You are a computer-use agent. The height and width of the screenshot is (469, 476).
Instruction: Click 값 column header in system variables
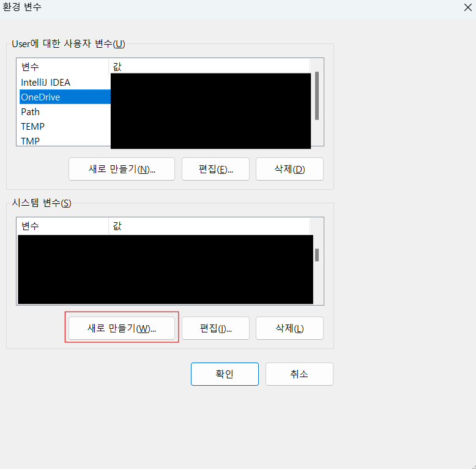[x=209, y=226]
